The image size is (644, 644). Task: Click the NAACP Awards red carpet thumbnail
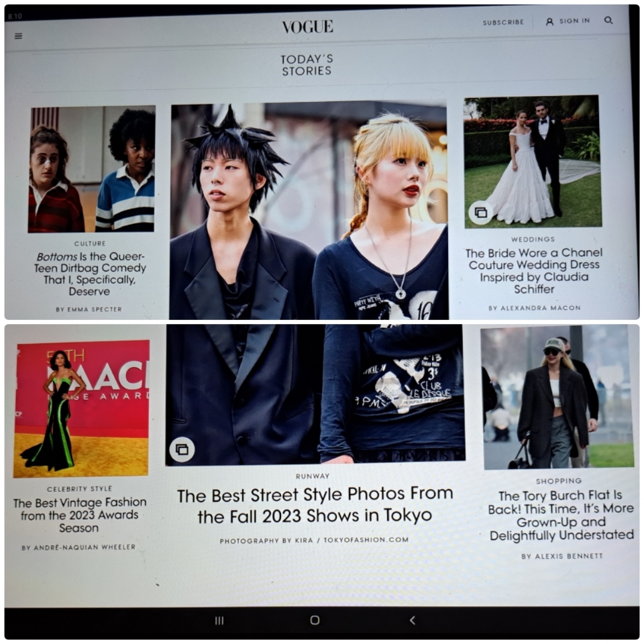click(81, 408)
